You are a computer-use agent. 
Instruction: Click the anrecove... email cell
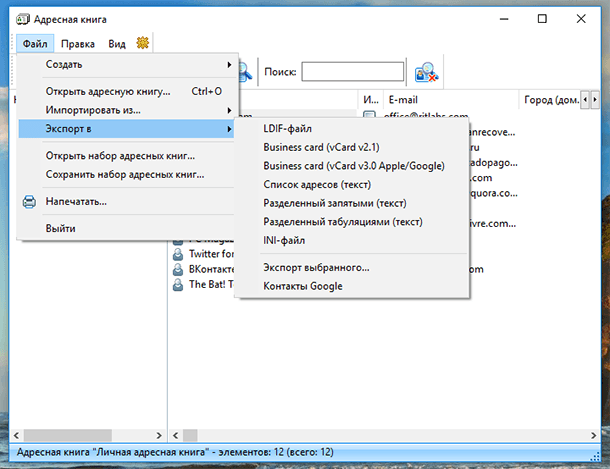[493, 133]
